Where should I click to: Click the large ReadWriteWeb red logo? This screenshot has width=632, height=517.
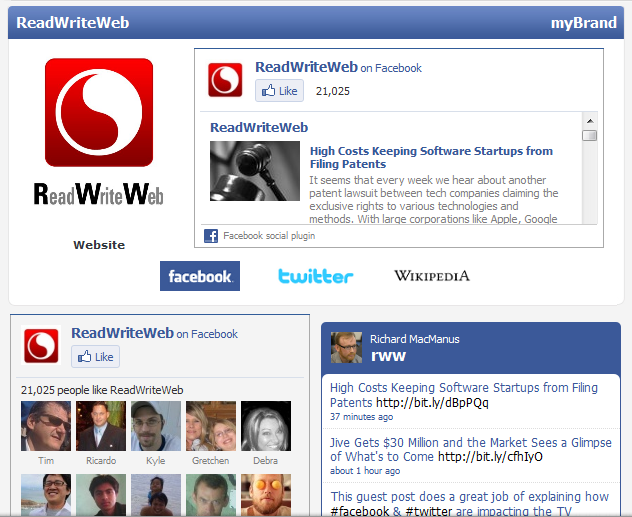pyautogui.click(x=99, y=112)
